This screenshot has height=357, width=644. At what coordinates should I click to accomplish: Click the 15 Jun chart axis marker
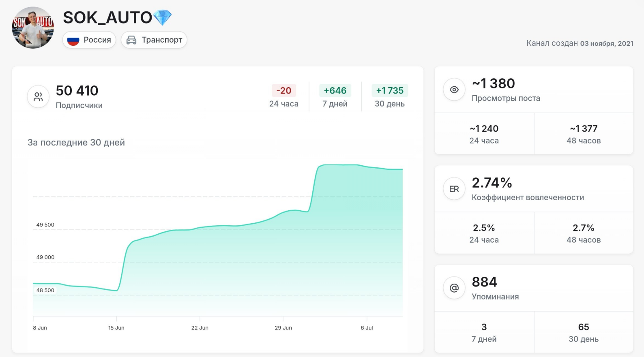tap(116, 328)
